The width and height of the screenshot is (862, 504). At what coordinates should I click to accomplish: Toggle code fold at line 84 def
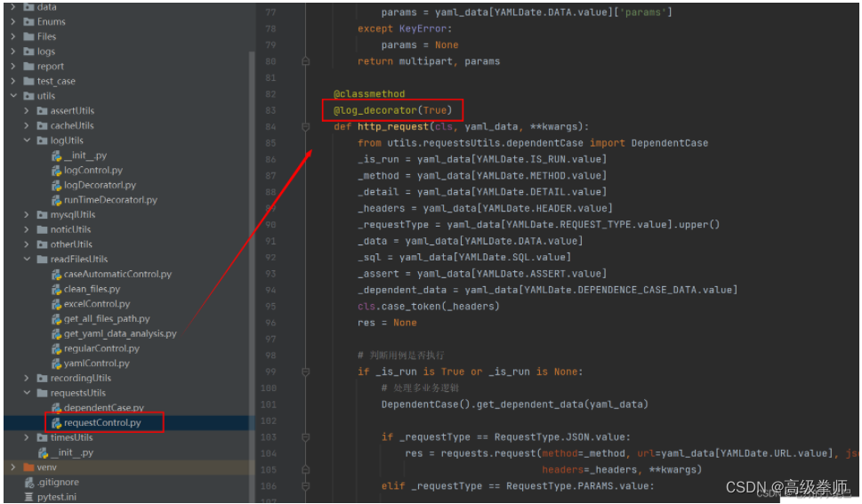(x=306, y=127)
